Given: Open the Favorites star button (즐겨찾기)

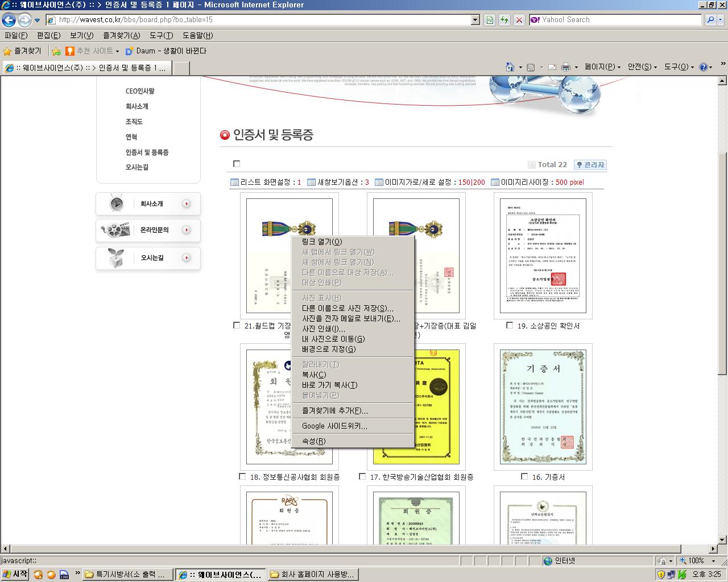Looking at the screenshot, I should point(23,51).
